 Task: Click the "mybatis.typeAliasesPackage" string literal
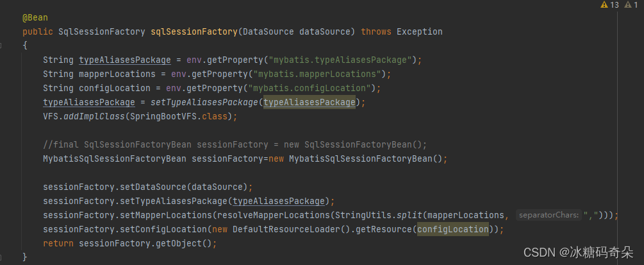[x=340, y=60]
